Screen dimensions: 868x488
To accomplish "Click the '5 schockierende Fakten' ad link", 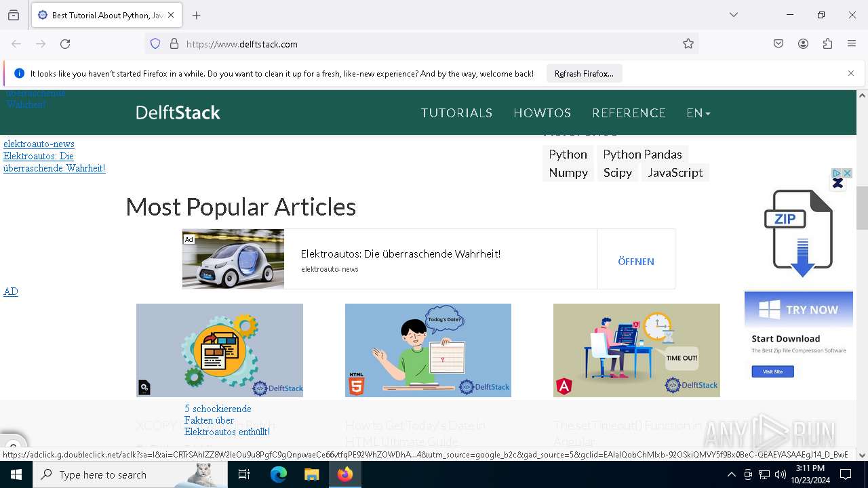I will [226, 420].
